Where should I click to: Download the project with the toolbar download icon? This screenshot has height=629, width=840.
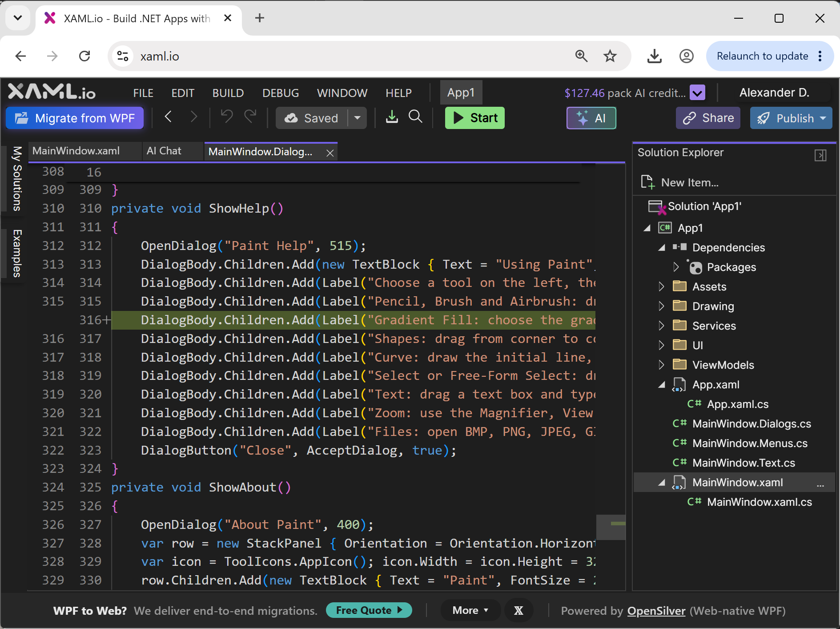click(392, 117)
